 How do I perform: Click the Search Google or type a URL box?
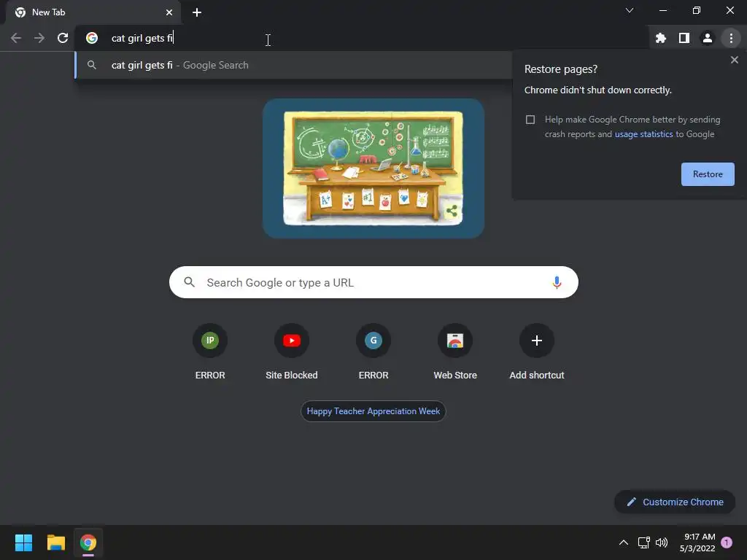coord(373,282)
